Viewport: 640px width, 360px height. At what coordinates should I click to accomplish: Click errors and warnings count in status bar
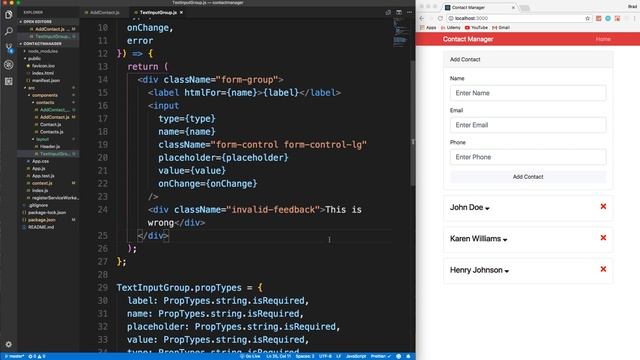coord(37,356)
